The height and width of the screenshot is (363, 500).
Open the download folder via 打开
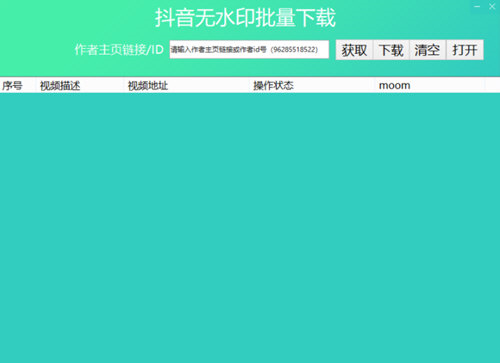point(465,50)
